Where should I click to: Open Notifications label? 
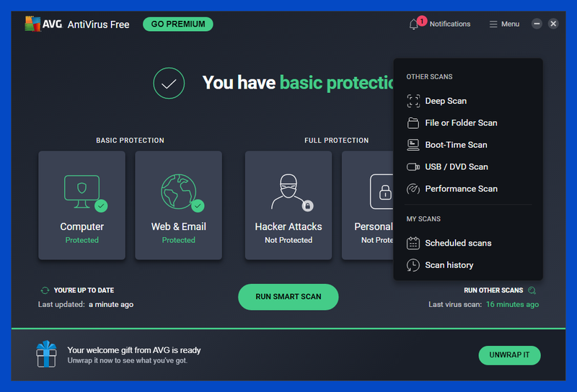click(449, 24)
